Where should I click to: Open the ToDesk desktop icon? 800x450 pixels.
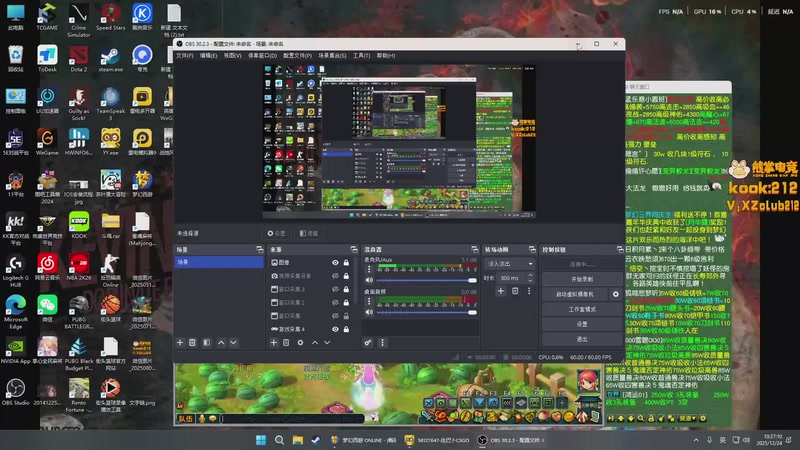point(47,59)
